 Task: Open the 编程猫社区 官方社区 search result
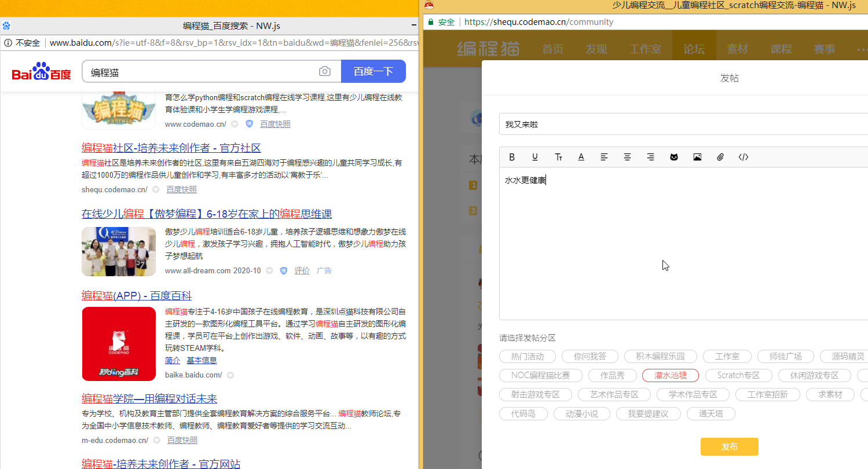coord(171,148)
